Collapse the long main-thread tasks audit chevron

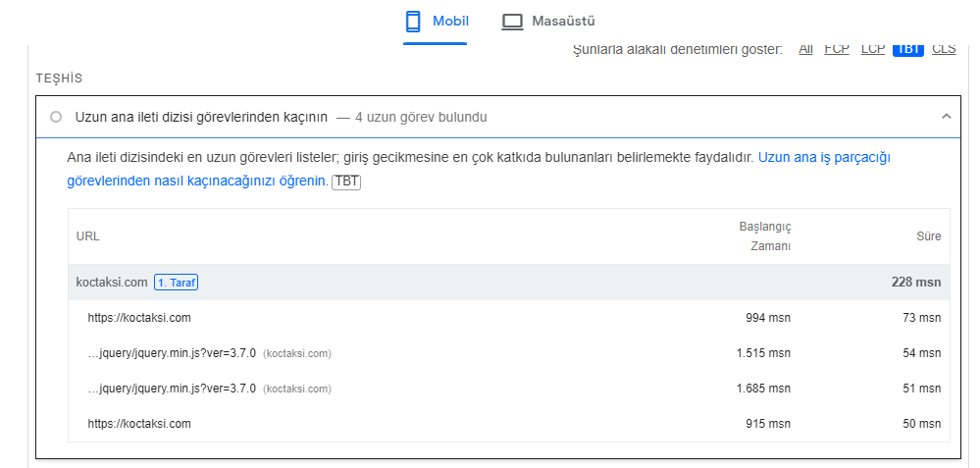[947, 116]
